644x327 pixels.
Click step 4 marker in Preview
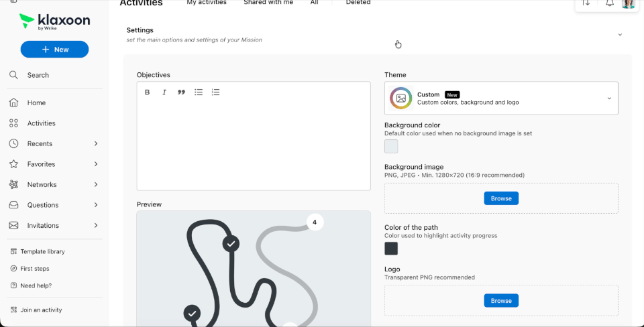point(315,222)
